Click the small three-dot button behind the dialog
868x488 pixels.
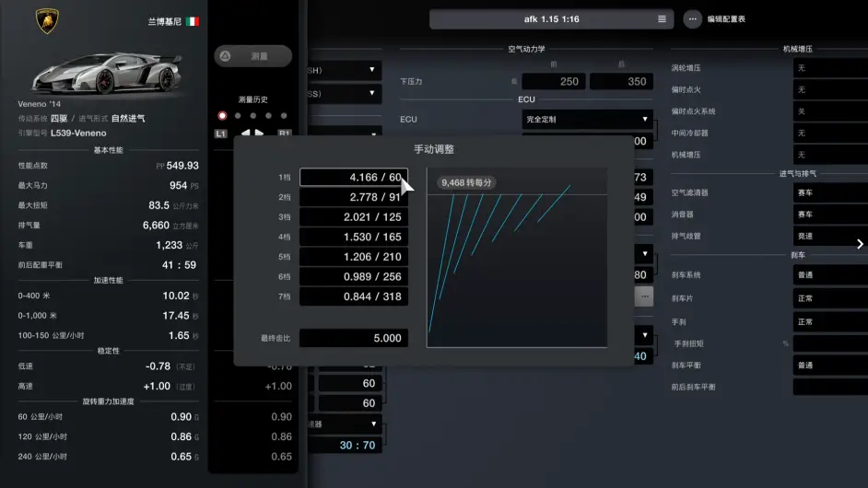tap(644, 296)
